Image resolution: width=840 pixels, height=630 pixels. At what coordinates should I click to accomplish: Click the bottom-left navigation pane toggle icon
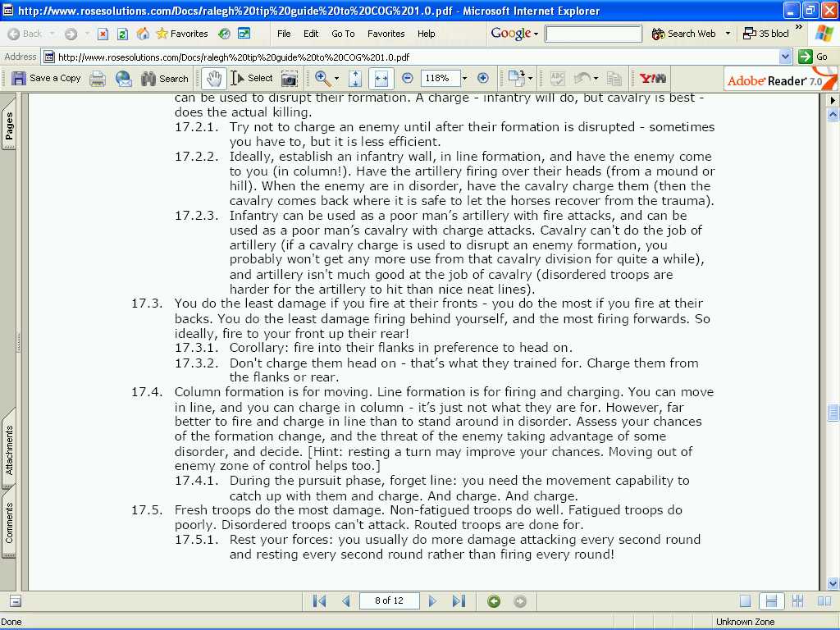point(16,601)
